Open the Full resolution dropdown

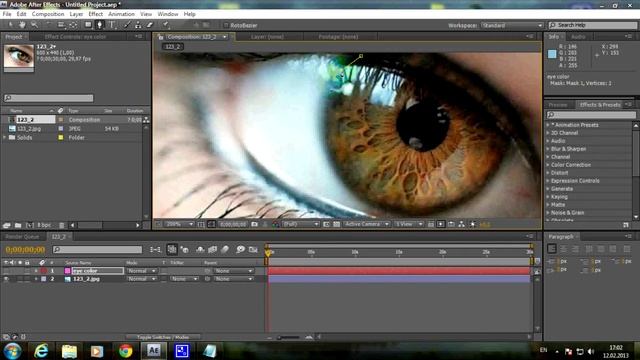tap(301, 224)
